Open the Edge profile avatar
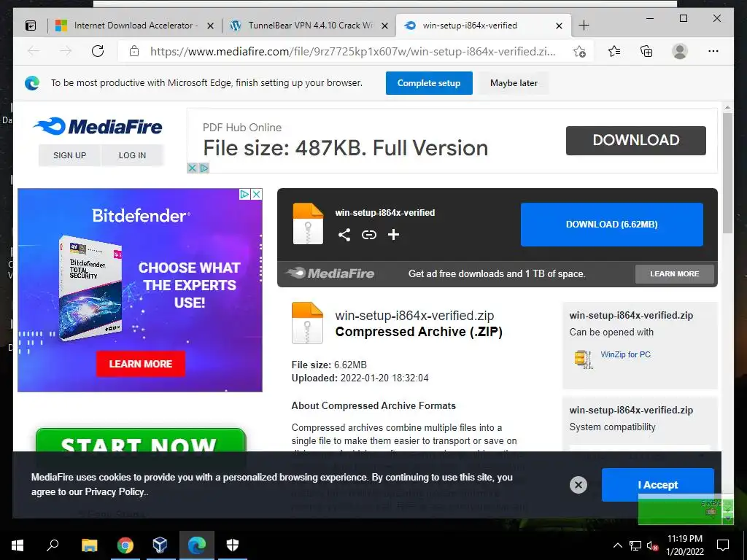 click(680, 51)
